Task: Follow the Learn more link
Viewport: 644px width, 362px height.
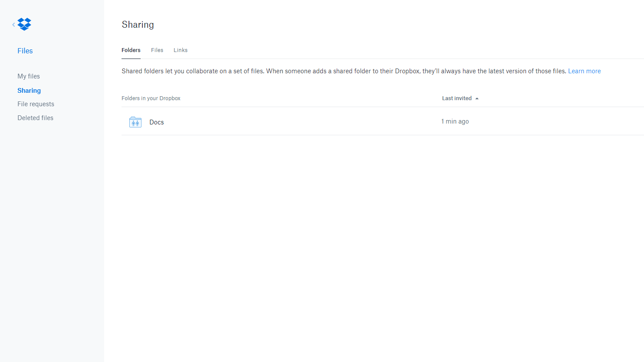Action: click(x=584, y=71)
